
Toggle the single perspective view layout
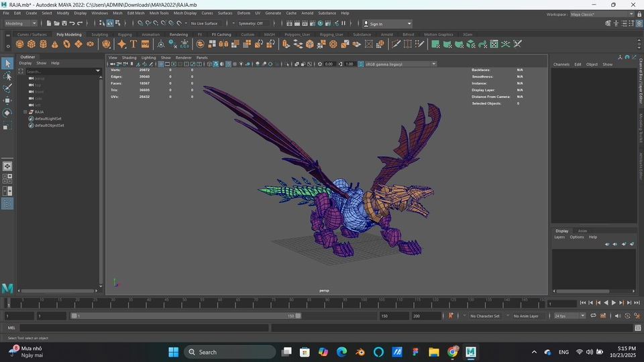(x=7, y=166)
